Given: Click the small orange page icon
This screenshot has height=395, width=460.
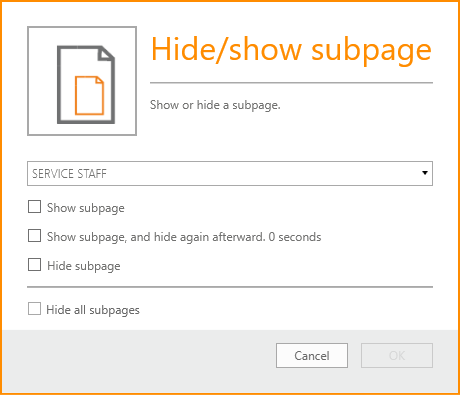Looking at the screenshot, I should tap(89, 95).
